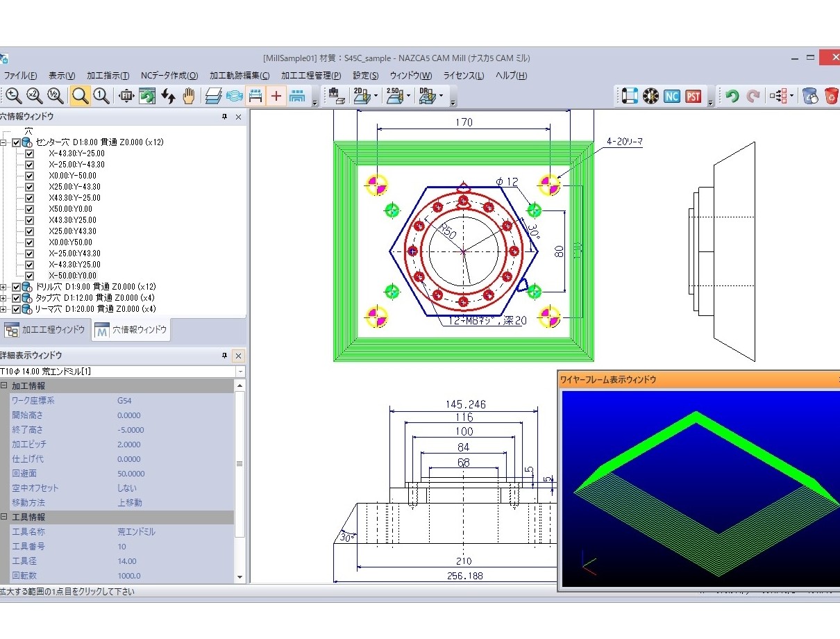The width and height of the screenshot is (840, 639).
Task: Uncheck the X0.00:Y-50.00 hole checkbox
Action: coord(29,176)
